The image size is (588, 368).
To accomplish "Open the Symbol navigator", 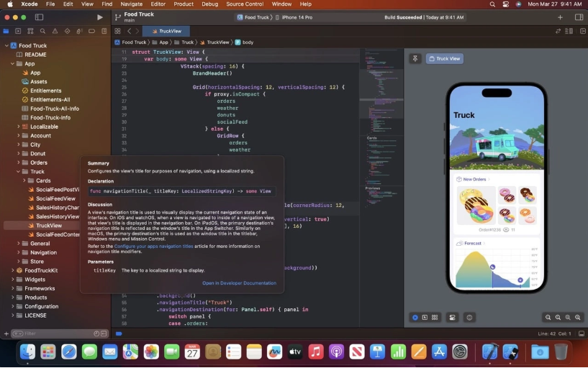I will 30,31.
